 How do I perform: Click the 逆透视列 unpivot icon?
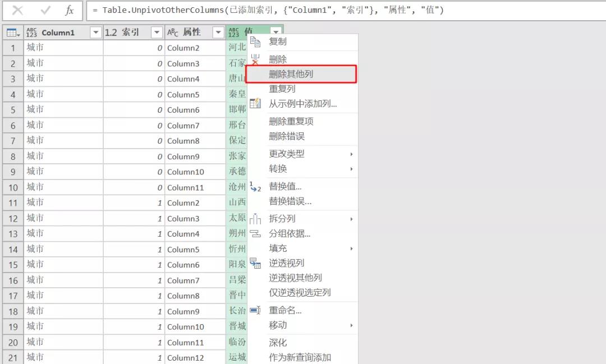pyautogui.click(x=256, y=262)
